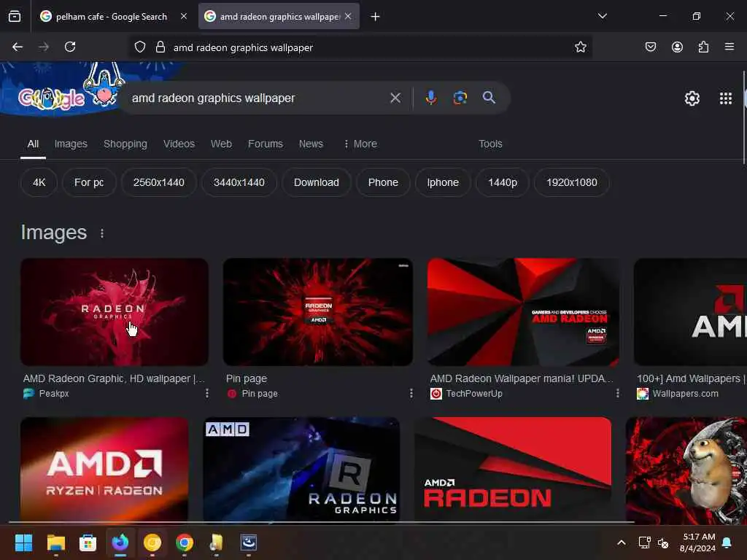
Task: List all open tabs dropdown
Action: point(602,16)
